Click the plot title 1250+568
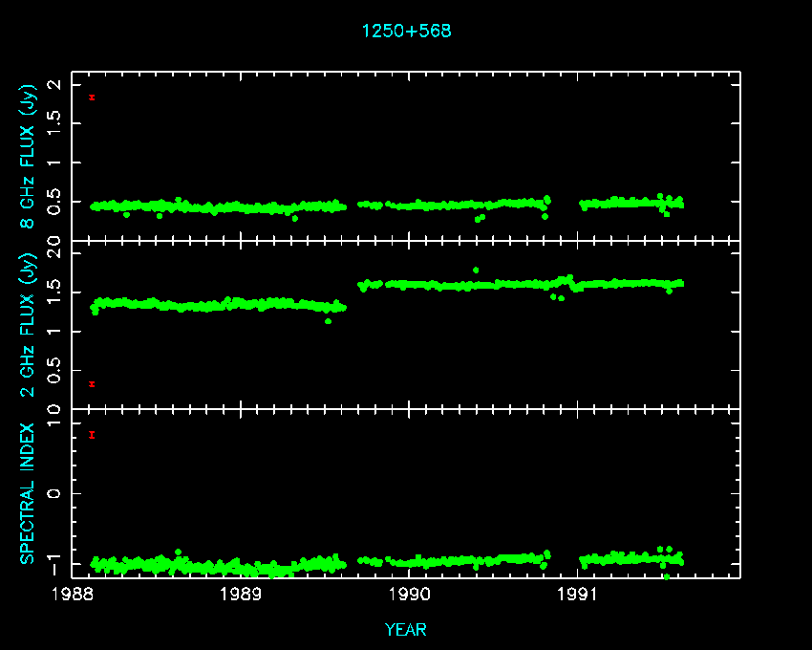 click(x=406, y=31)
